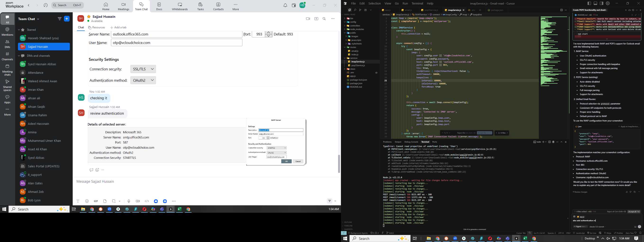Click Zoom Search box

68,5
